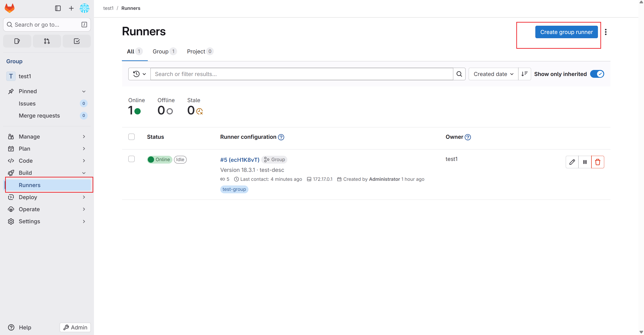Click the edit pencil icon for runner #5
The width and height of the screenshot is (644, 335).
(x=572, y=162)
